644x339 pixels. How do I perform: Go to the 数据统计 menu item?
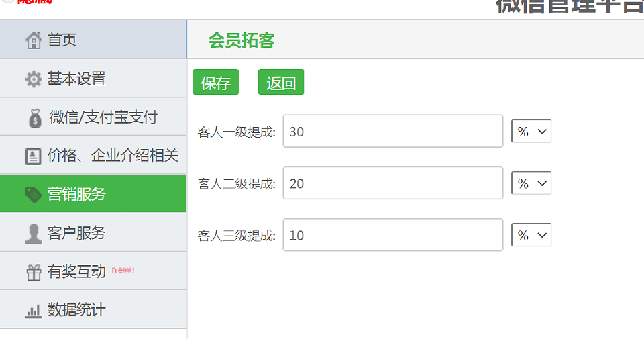(x=93, y=309)
